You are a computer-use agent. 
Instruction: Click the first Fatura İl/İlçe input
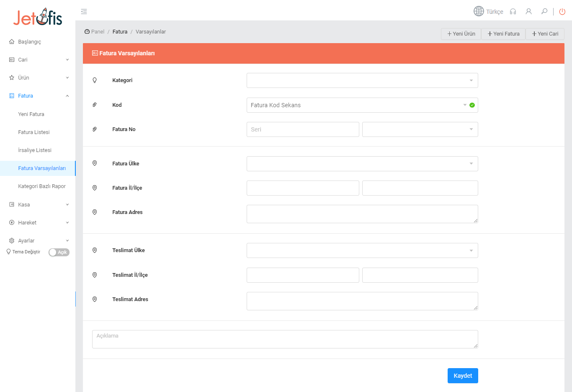303,188
